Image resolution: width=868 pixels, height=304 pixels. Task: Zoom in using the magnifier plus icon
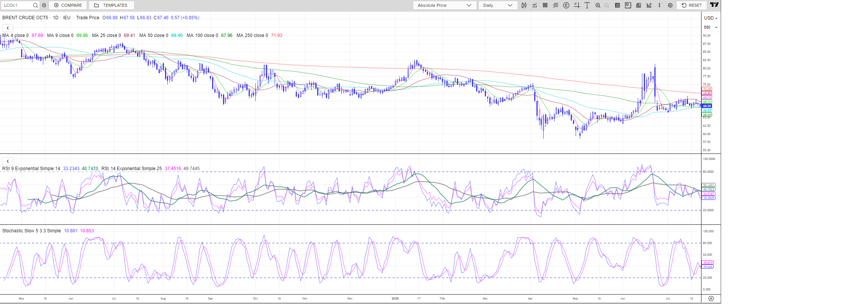tap(598, 5)
